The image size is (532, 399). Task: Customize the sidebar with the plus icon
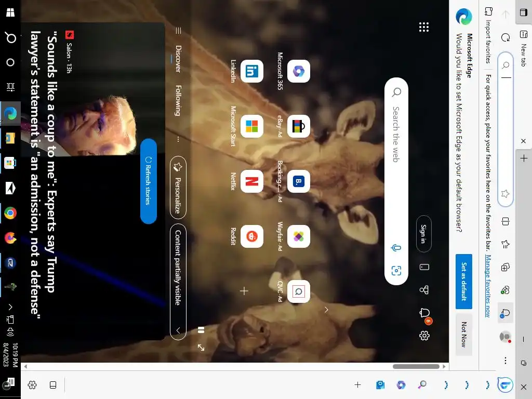(x=357, y=385)
